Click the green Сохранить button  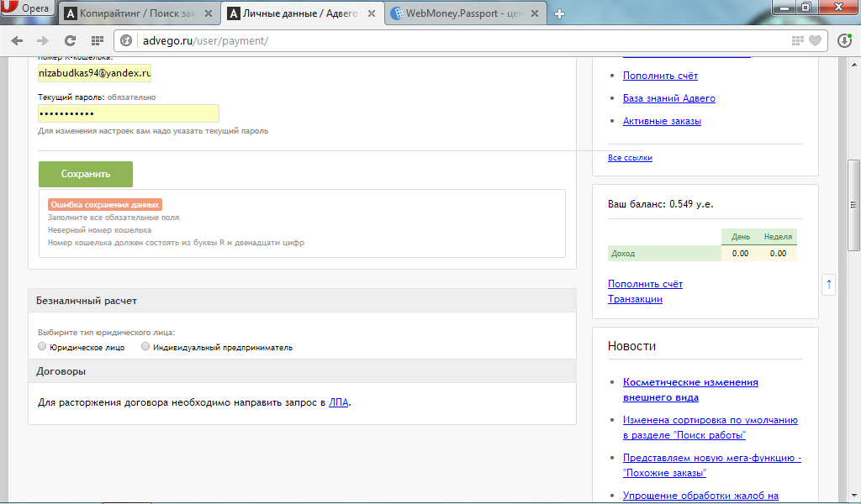coord(86,174)
